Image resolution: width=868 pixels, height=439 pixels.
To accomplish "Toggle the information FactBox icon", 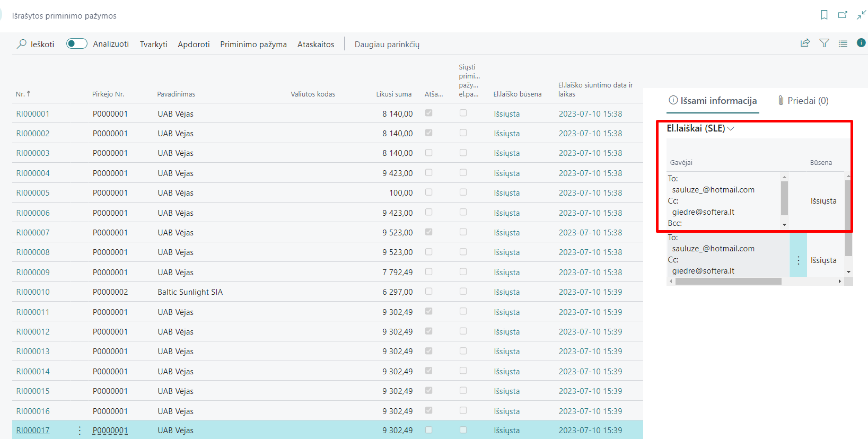I will [x=861, y=43].
